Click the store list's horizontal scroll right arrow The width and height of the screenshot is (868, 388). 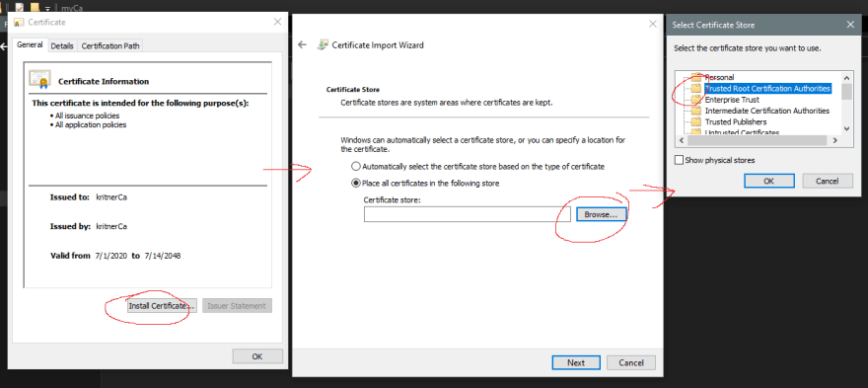point(835,141)
